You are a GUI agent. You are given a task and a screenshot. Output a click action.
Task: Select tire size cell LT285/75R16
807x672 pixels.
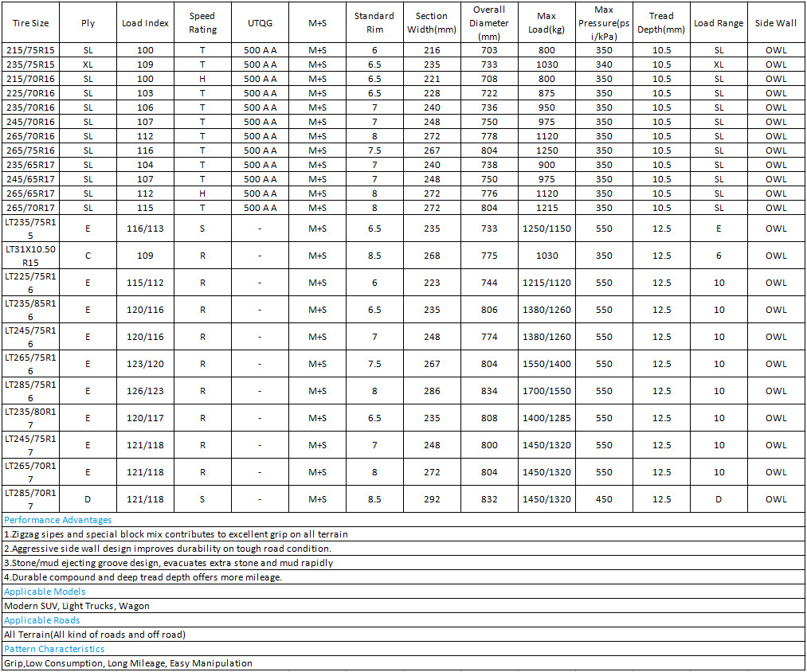tap(30, 391)
